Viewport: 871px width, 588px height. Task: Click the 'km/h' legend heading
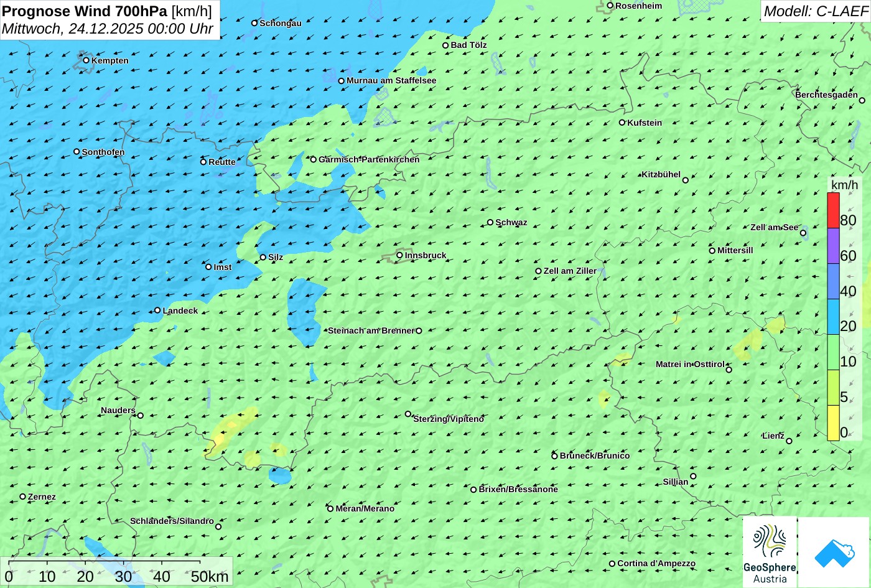click(x=844, y=185)
